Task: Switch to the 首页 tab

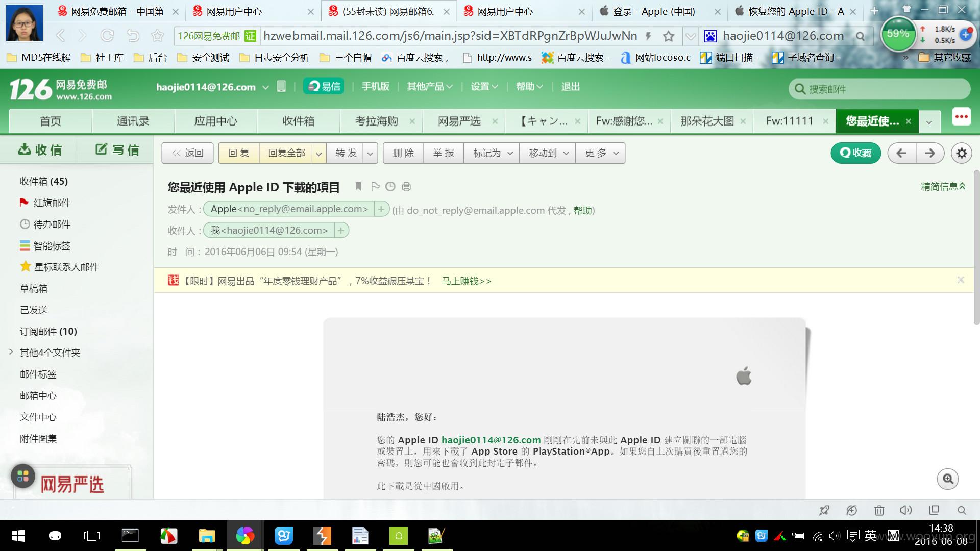Action: [51, 121]
